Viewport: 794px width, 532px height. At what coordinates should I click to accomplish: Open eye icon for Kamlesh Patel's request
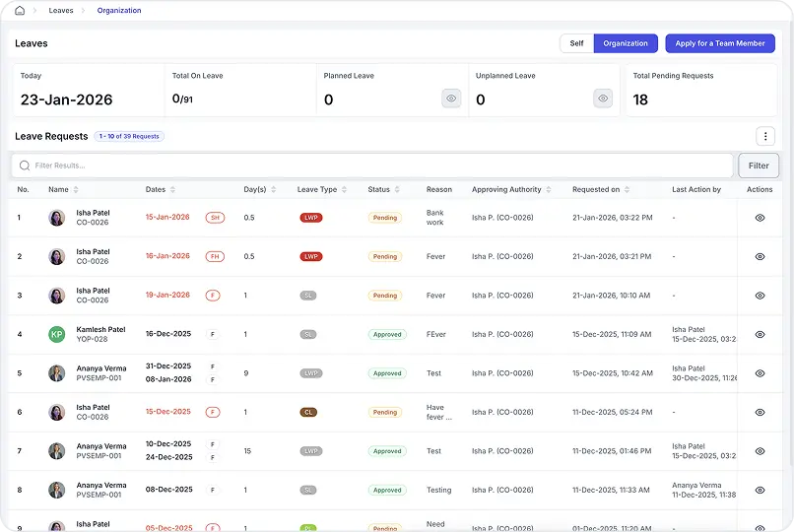tap(760, 335)
